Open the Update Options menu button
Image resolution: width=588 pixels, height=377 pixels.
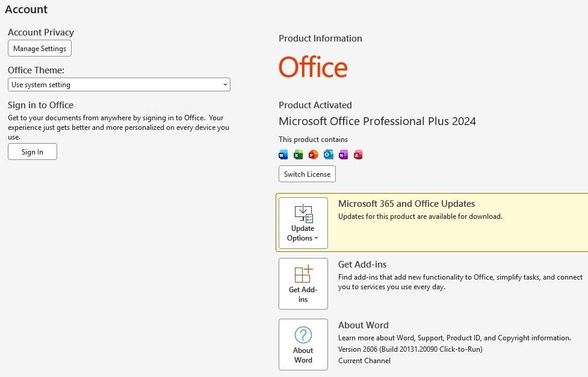tap(303, 223)
